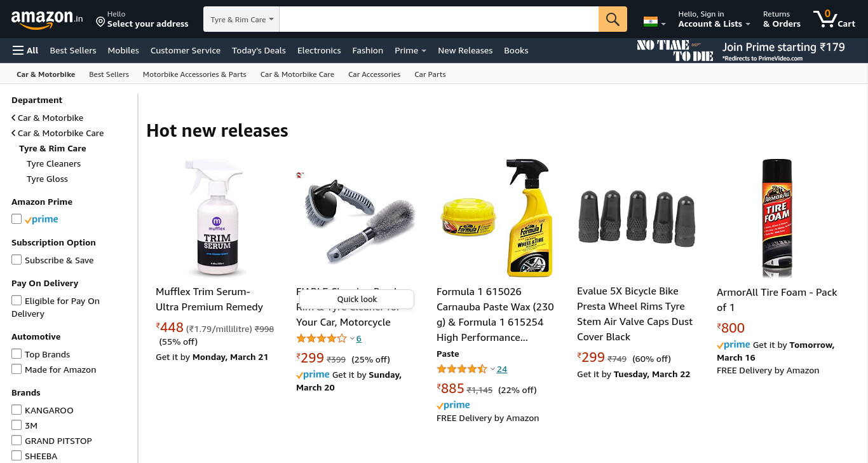The height and width of the screenshot is (463, 868).
Task: Open the Tyre & Rim Care search category dropdown
Action: pos(241,19)
